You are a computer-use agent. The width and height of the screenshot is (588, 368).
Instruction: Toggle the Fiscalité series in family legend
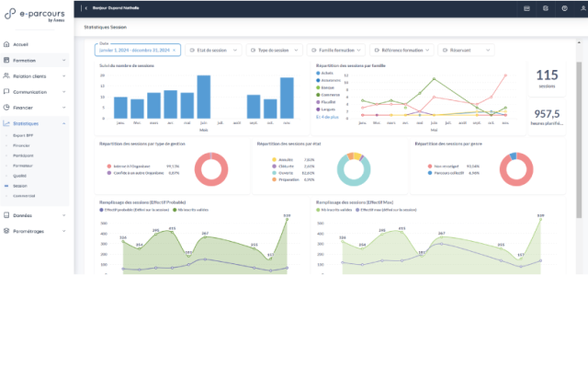(326, 102)
